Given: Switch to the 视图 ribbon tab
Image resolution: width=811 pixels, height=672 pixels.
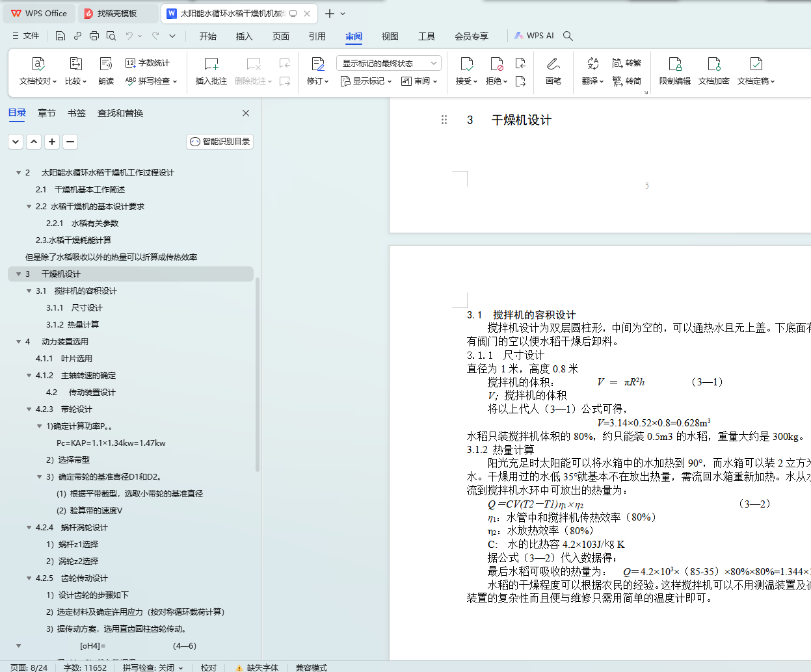Looking at the screenshot, I should [x=390, y=36].
